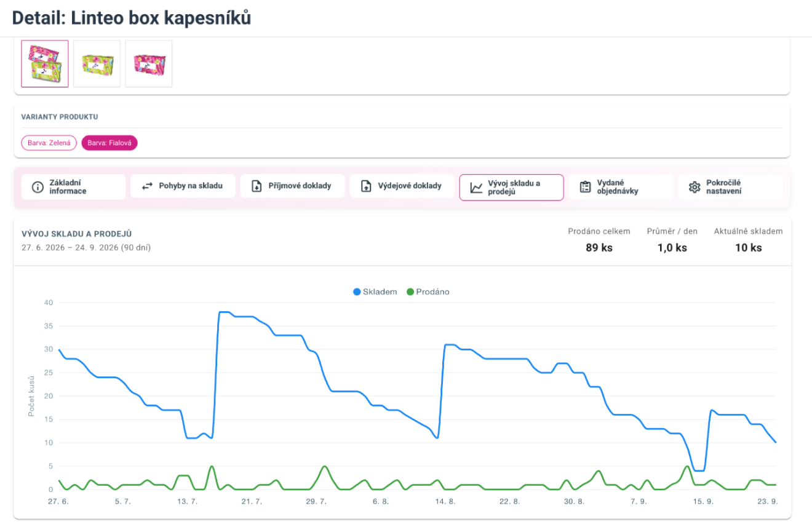
Task: Click the VÝVOJ SKLADU A PRODEJŮ heading
Action: coord(76,234)
